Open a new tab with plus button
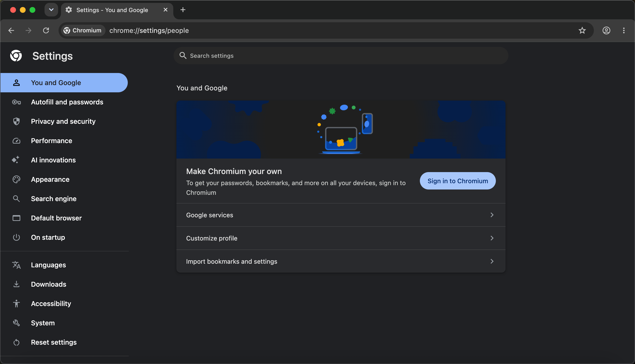The image size is (635, 364). coord(183,10)
